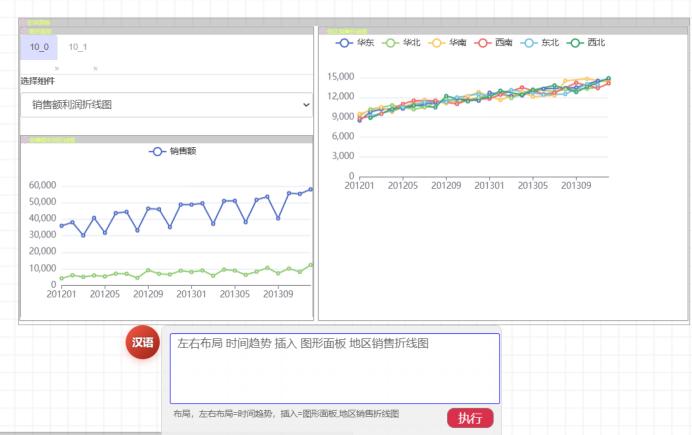Open the 销售额利润折线图 component dropdown
This screenshot has height=435, width=692.
click(x=166, y=105)
